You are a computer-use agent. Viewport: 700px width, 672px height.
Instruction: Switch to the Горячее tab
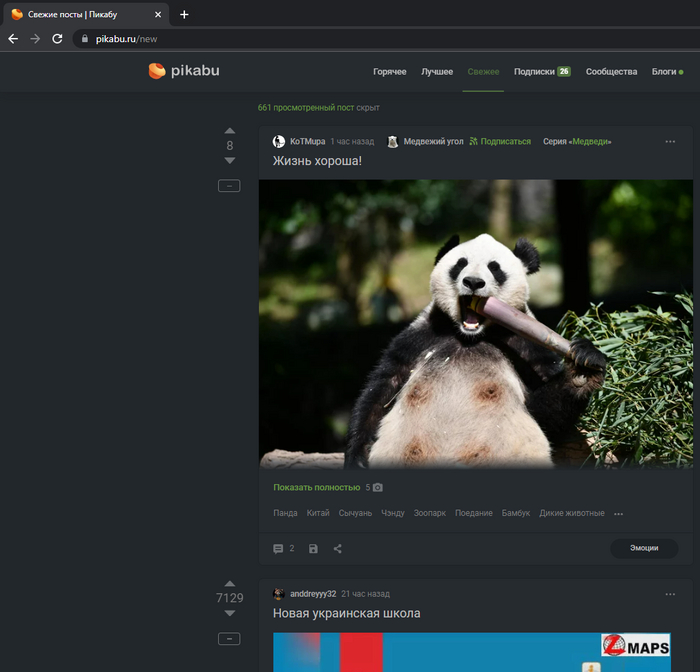click(390, 71)
